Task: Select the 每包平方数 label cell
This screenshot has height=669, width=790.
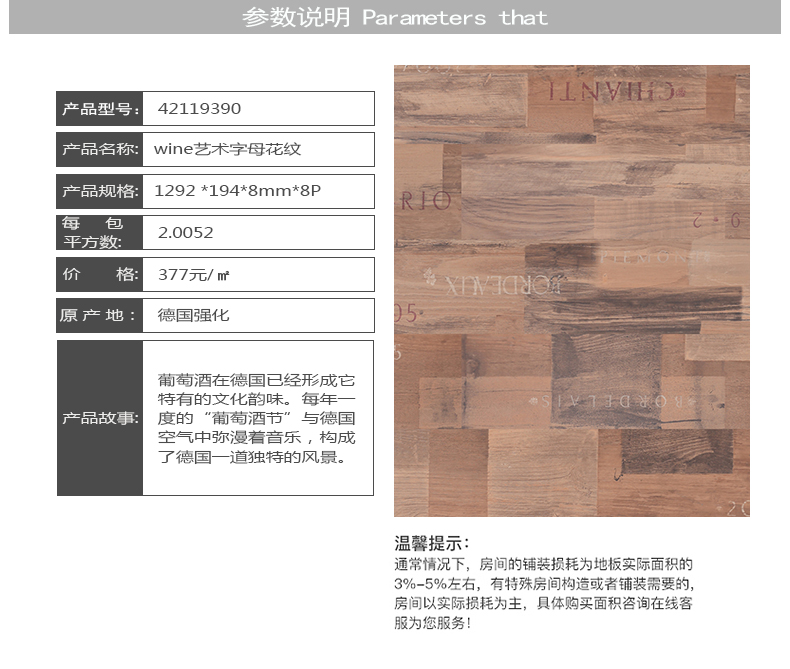Action: pos(100,232)
